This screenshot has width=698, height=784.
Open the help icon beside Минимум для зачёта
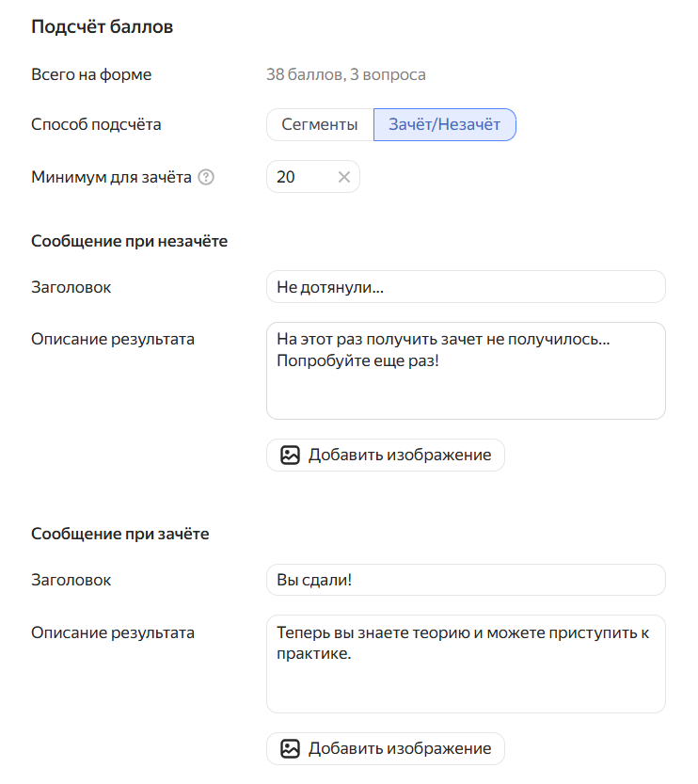(206, 177)
